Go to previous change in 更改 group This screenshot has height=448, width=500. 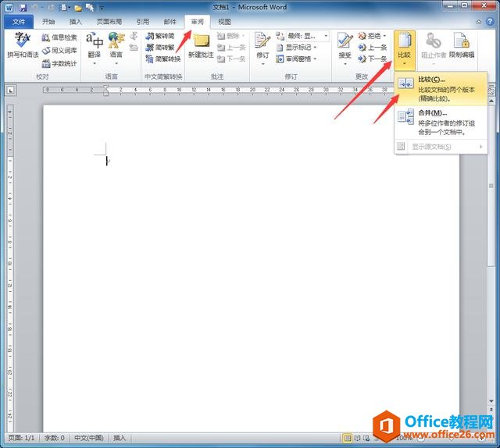(373, 48)
